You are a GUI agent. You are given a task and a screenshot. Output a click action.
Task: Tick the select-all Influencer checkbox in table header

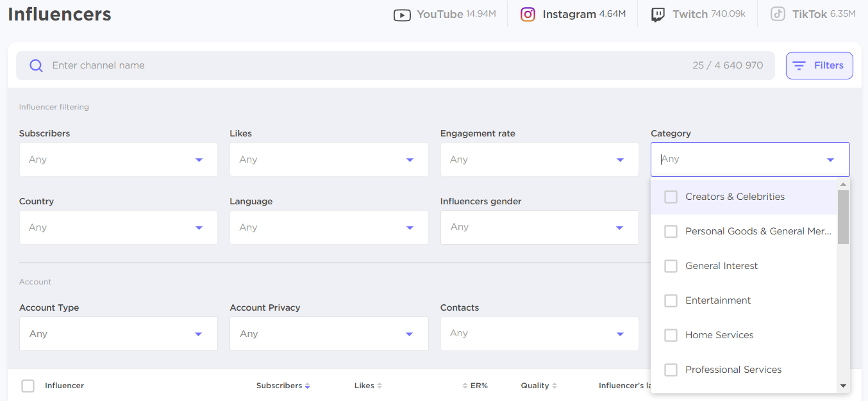coord(28,386)
